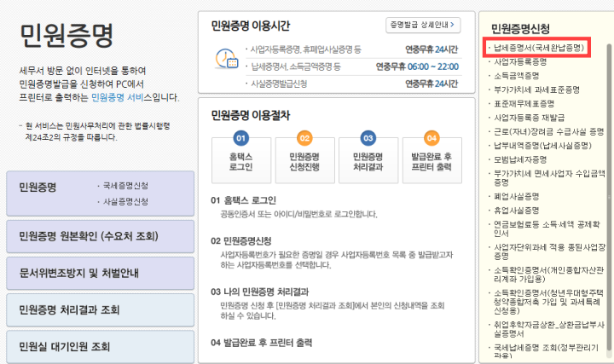Select 사업자단위과세 적용 종된사업장증명
614x364 pixels.
click(x=549, y=251)
